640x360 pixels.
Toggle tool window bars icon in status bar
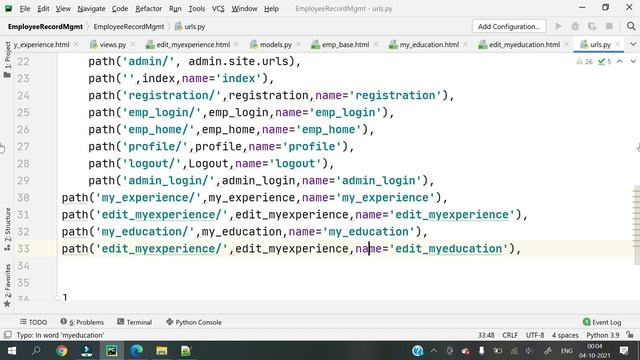point(7,335)
